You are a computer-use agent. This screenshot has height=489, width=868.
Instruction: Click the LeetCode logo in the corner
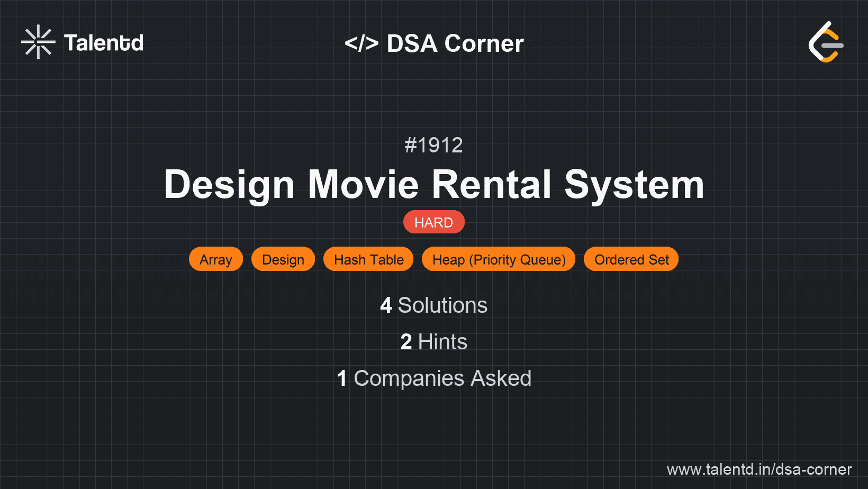826,42
